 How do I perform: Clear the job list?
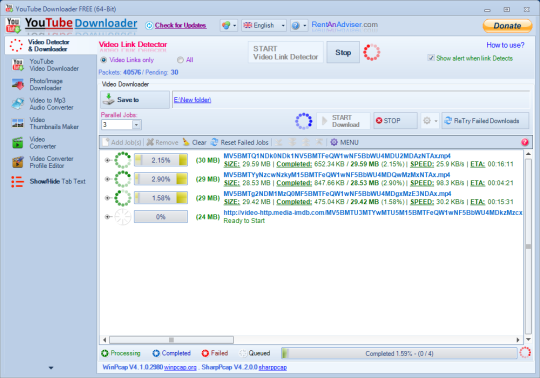click(195, 142)
